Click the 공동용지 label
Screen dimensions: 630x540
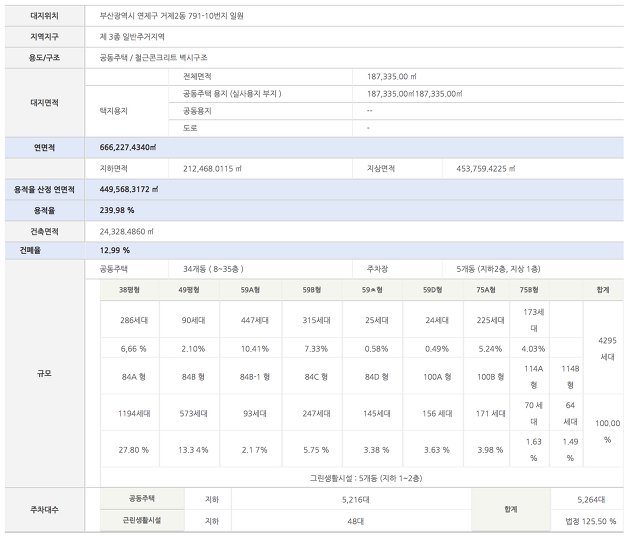pyautogui.click(x=197, y=111)
